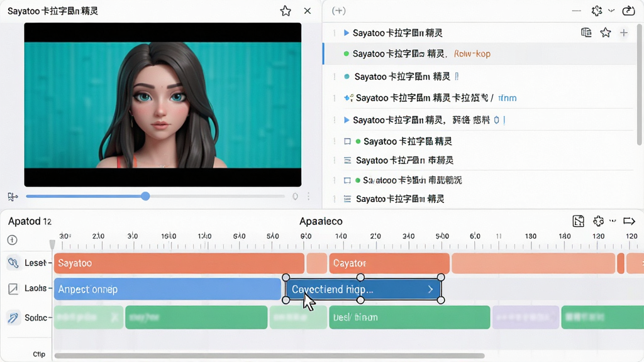
Task: Click the blue 'tfnm' link
Action: (x=508, y=98)
